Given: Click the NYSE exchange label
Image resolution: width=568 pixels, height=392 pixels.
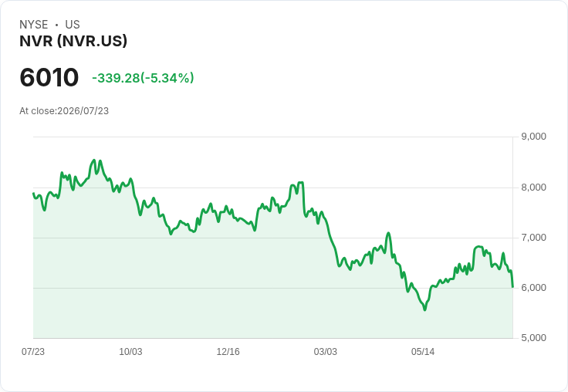Looking at the screenshot, I should [34, 25].
